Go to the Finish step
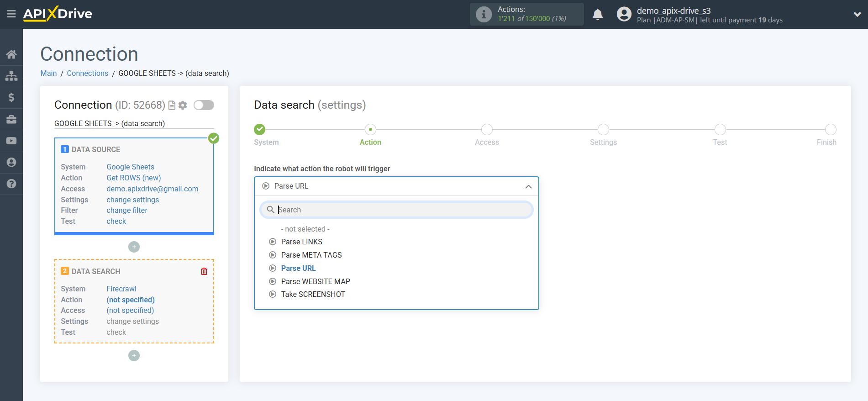868x401 pixels. click(831, 130)
